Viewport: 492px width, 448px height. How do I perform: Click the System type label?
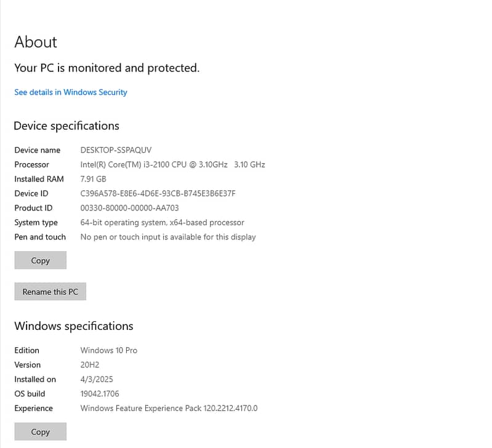coord(36,223)
